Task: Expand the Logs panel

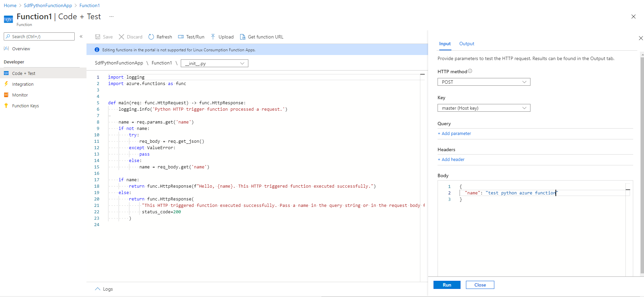Action: pyautogui.click(x=104, y=289)
